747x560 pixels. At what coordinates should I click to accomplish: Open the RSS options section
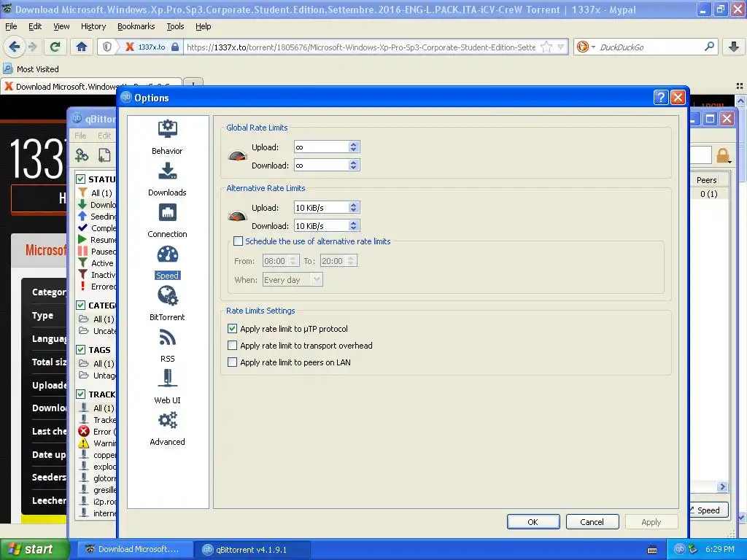click(167, 345)
